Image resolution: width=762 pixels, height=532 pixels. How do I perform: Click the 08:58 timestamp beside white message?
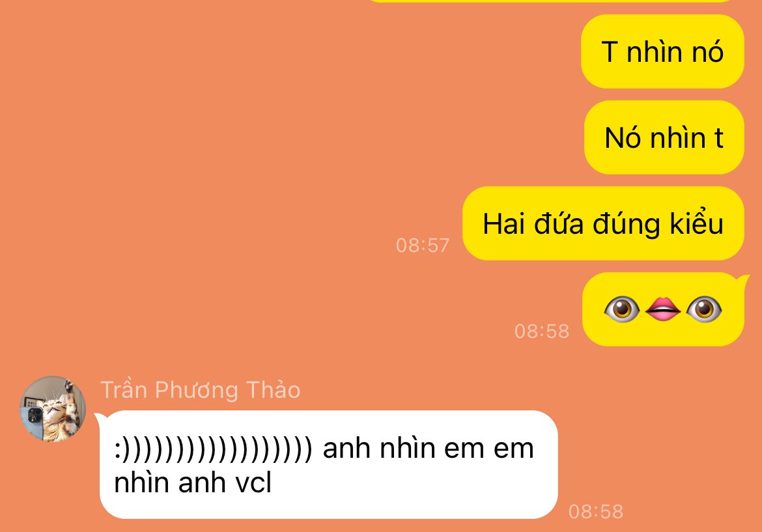tap(596, 512)
